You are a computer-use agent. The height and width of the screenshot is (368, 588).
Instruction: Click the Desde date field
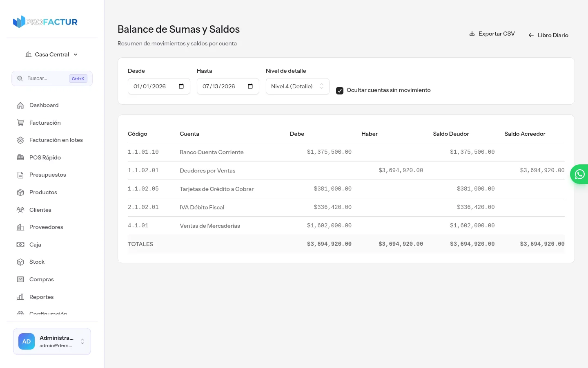(x=159, y=86)
